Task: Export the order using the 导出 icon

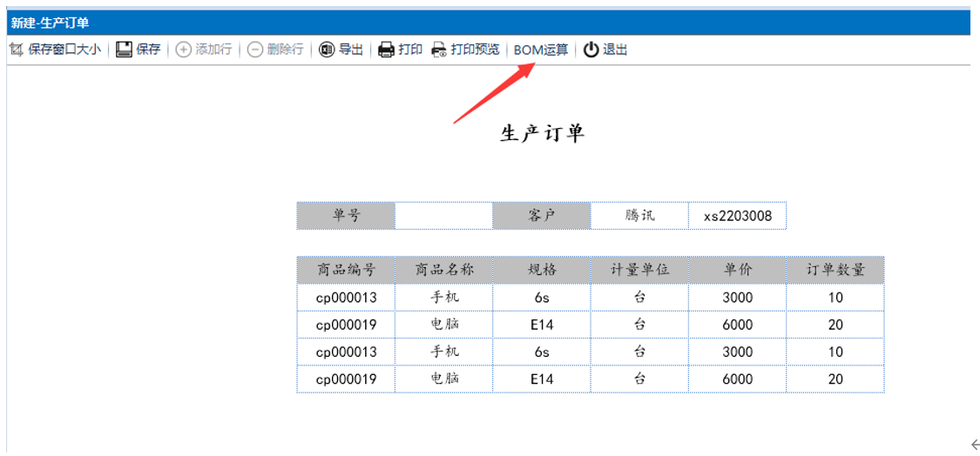Action: point(327,50)
